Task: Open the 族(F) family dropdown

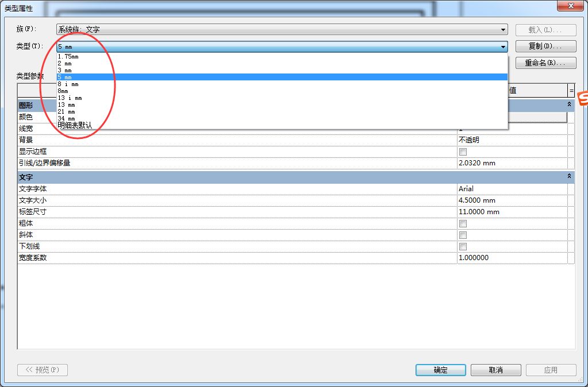Action: click(282, 29)
